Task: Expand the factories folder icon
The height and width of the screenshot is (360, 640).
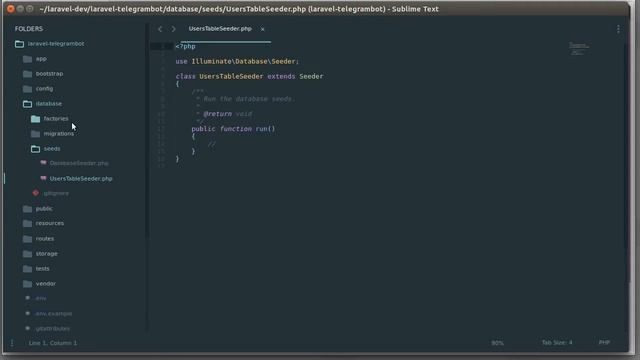Action: coord(36,119)
